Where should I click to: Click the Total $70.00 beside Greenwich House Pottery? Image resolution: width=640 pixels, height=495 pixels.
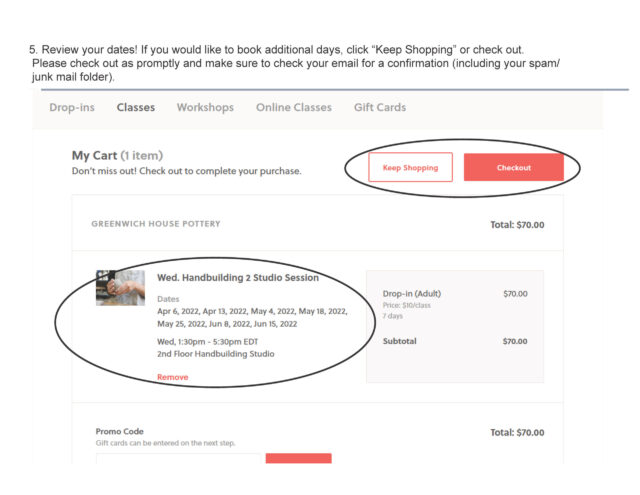pyautogui.click(x=517, y=225)
